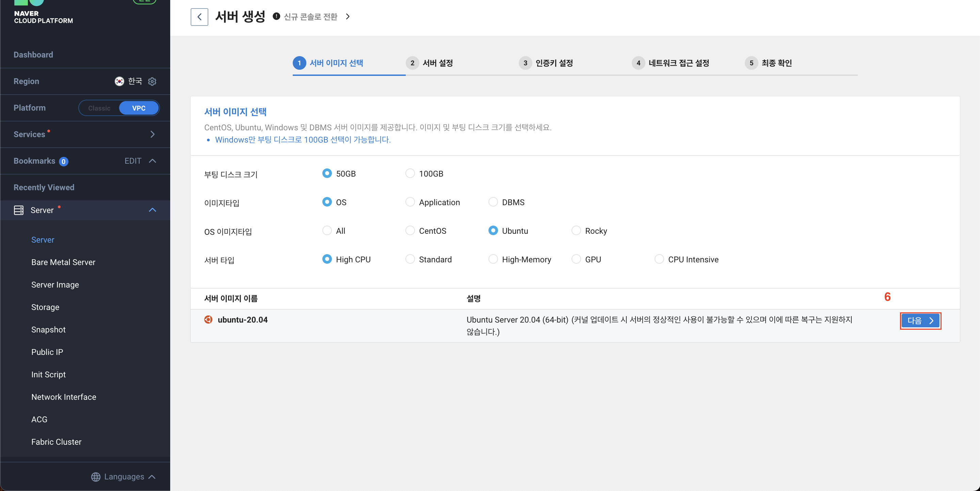Select the ubuntu-20.04 image row
The height and width of the screenshot is (491, 980).
[x=242, y=320]
